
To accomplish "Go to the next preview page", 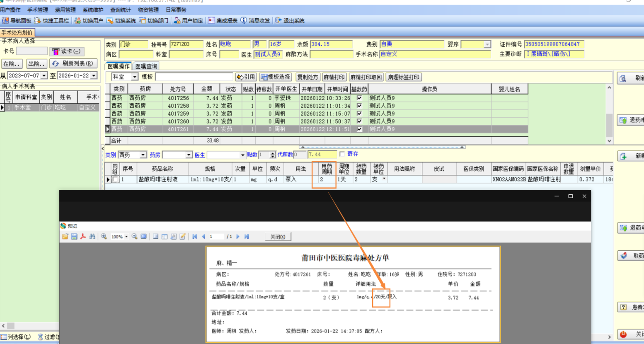I will point(238,237).
